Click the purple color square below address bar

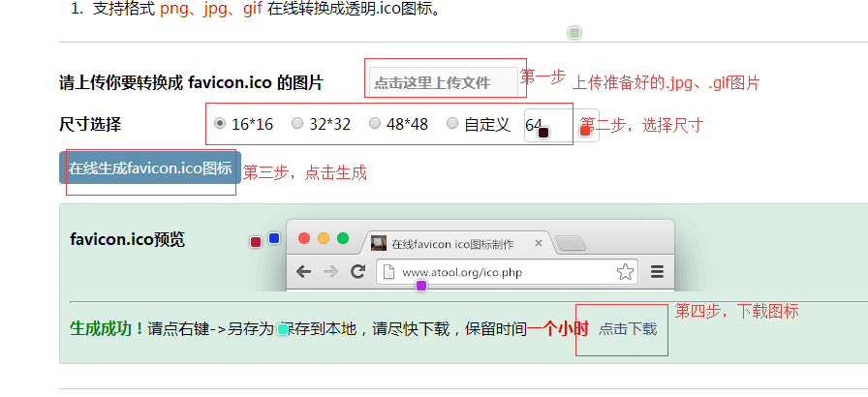421,286
